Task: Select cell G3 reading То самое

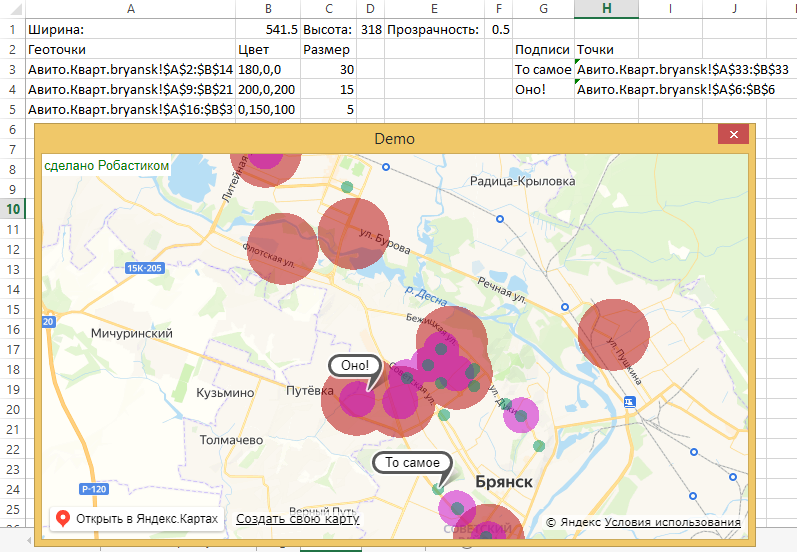Action: (x=543, y=69)
